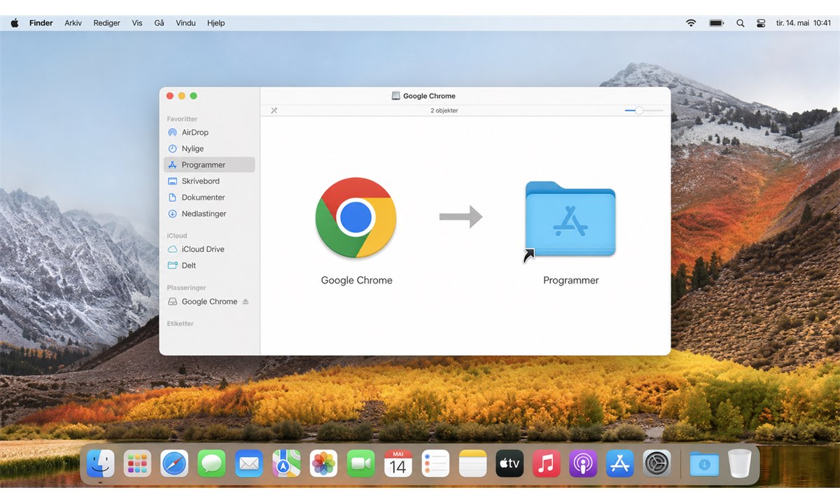The width and height of the screenshot is (840, 504).
Task: Zoom the Google Chrome Finder window
Action: pyautogui.click(x=194, y=96)
